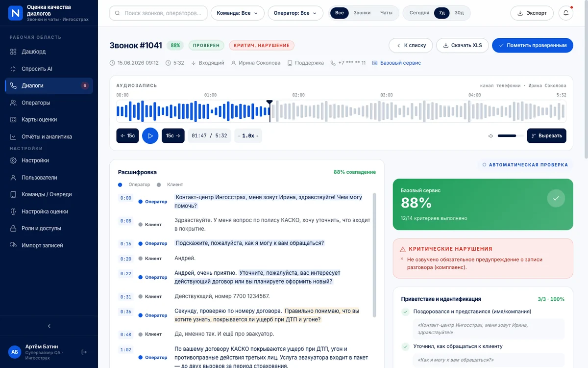Click the checkmark on the 88% score card
588x368 pixels.
[556, 198]
